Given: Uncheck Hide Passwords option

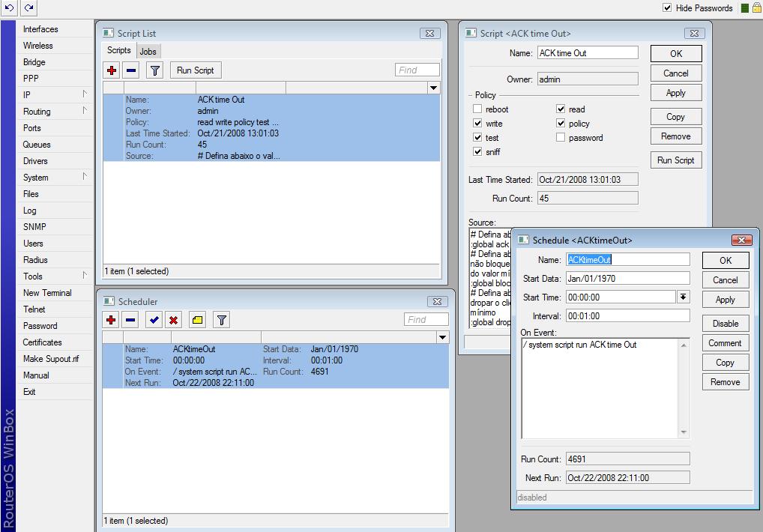Looking at the screenshot, I should pos(667,8).
